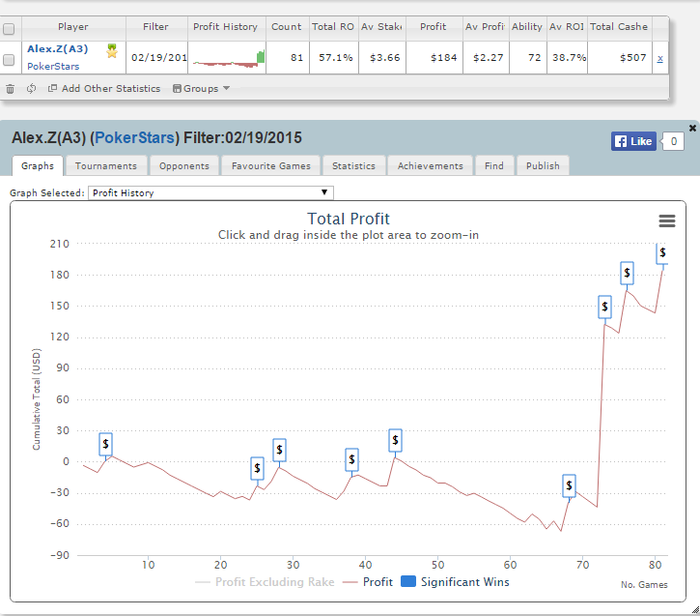This screenshot has height=616, width=700.
Task: Close the player details panel
Action: coord(692,128)
